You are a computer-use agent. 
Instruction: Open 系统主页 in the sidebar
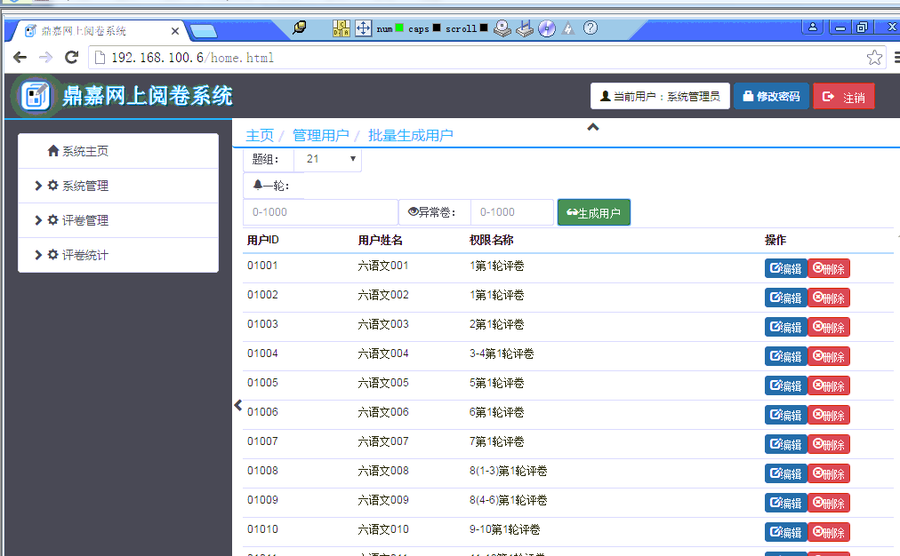[x=118, y=151]
